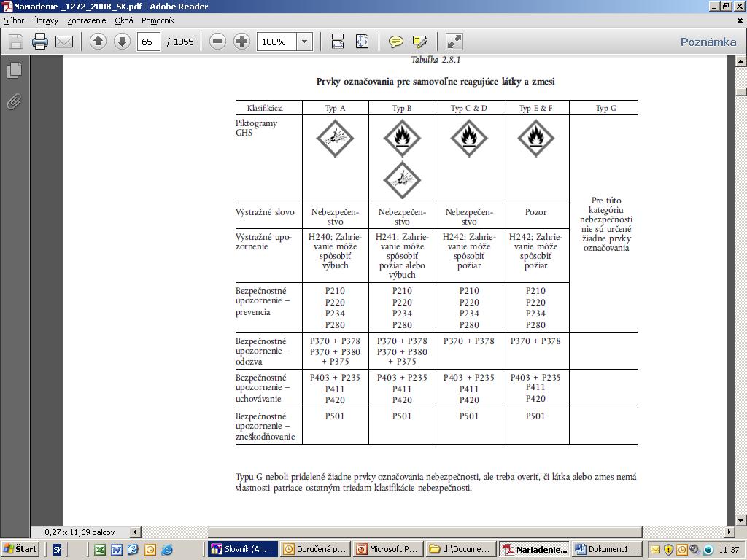Screen dimensions: 747x560
Task: Open the Pages thumbnails panel
Action: (15, 71)
